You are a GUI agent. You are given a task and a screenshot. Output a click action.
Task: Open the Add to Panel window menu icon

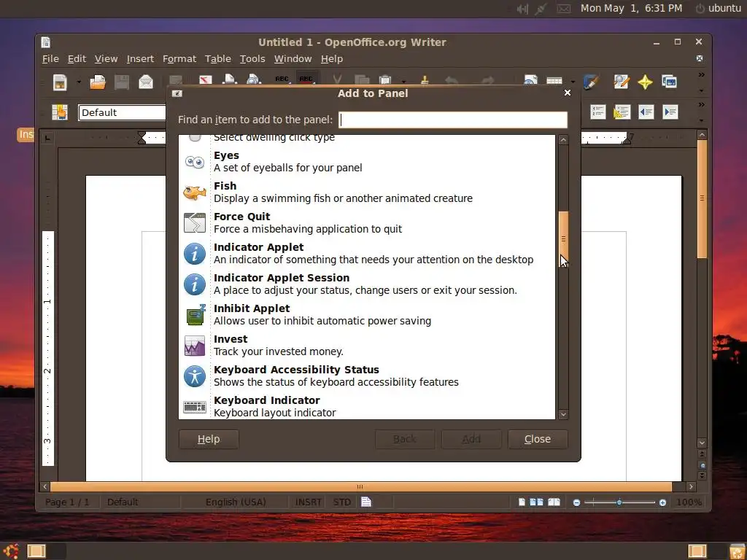click(177, 93)
